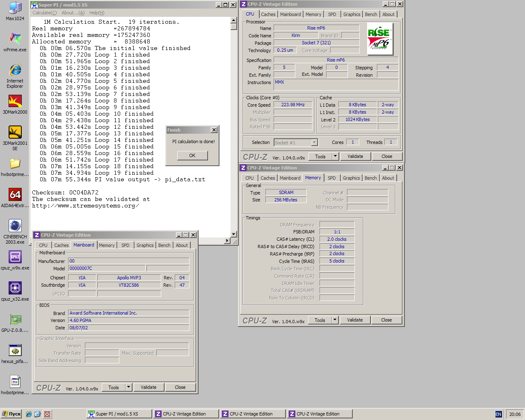Open the hwbotprime folder icon
Screen dimensions: 525x420
(x=15, y=167)
